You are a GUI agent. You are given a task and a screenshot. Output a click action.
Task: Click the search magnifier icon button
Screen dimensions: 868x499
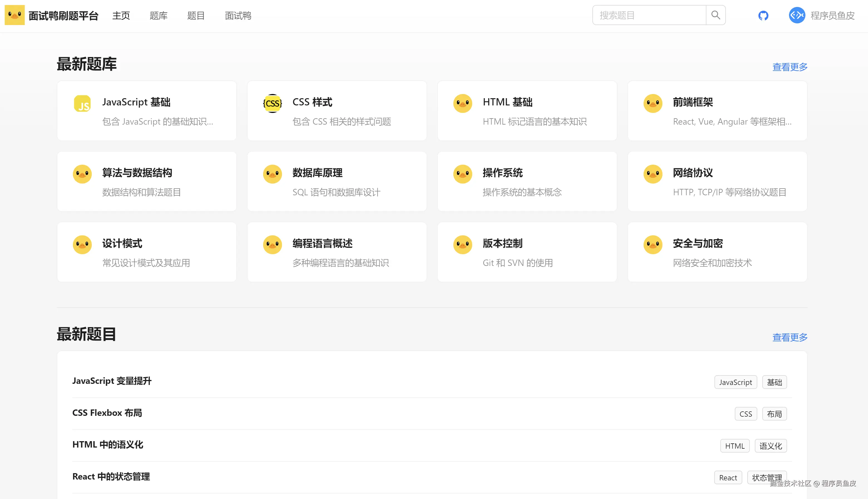click(x=715, y=15)
